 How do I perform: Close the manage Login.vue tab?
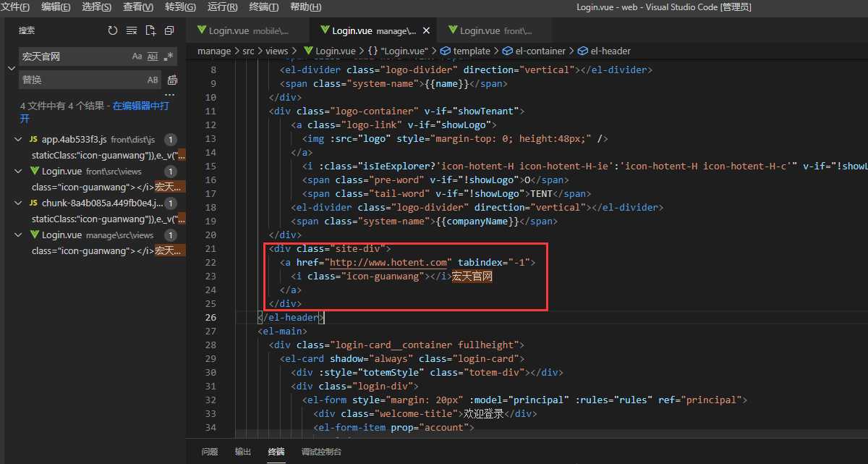point(426,31)
